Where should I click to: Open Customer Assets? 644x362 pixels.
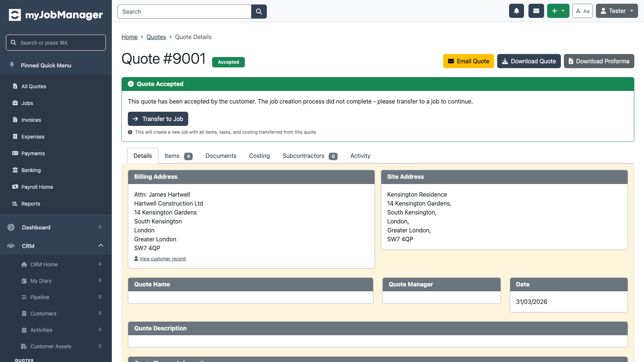click(51, 346)
